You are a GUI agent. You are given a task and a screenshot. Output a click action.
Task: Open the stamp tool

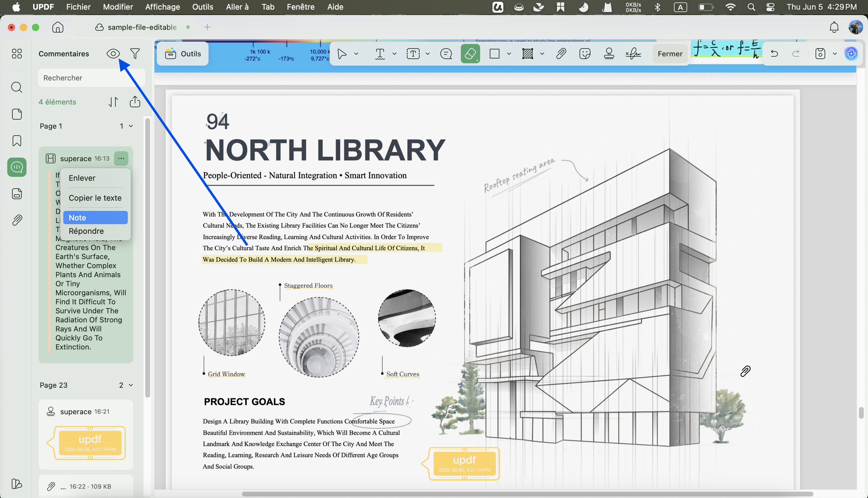(x=609, y=54)
